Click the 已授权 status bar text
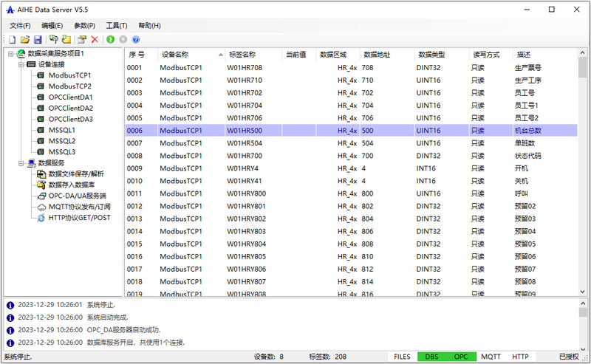This screenshot has width=591, height=364. click(569, 357)
